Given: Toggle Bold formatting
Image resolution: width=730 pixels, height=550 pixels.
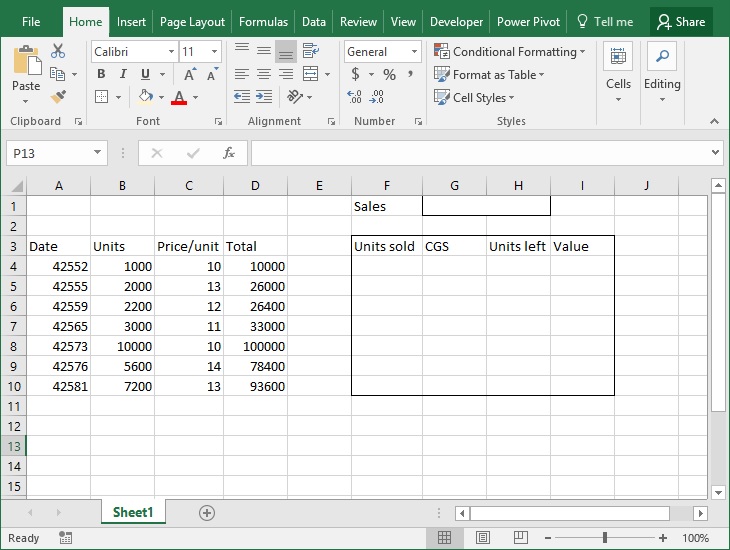Looking at the screenshot, I should point(101,74).
